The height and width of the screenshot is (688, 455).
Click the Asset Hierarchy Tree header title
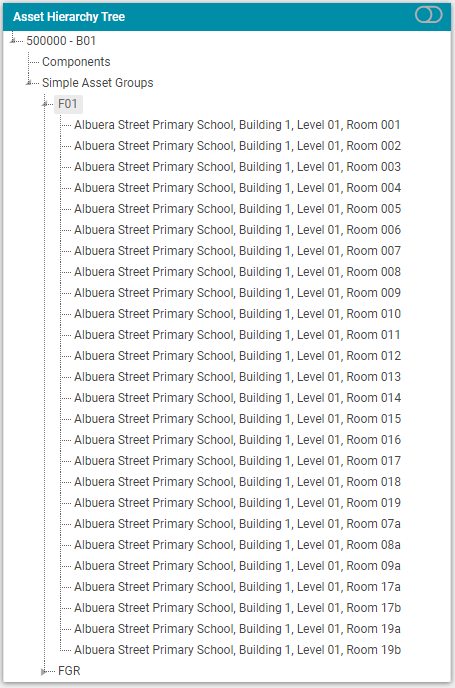(69, 17)
